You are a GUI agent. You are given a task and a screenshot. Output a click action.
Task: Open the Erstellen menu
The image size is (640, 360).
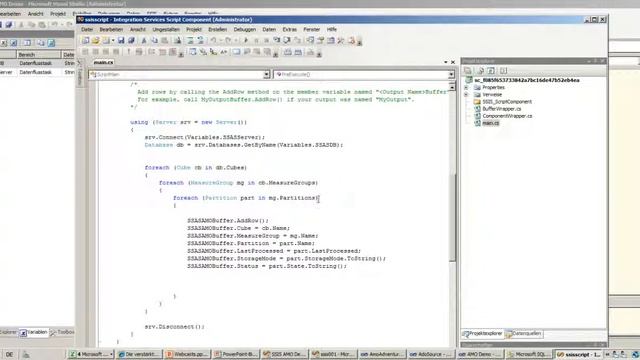tap(218, 29)
